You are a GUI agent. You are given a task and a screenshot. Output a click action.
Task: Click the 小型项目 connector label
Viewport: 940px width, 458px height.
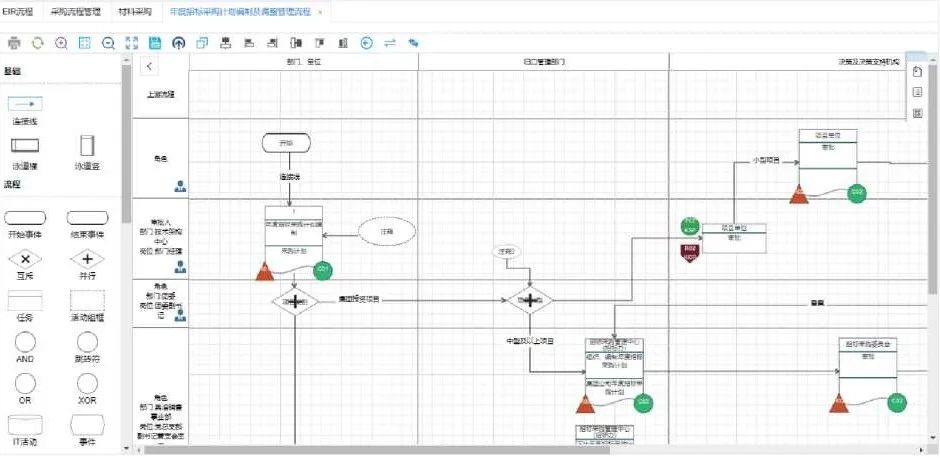765,161
